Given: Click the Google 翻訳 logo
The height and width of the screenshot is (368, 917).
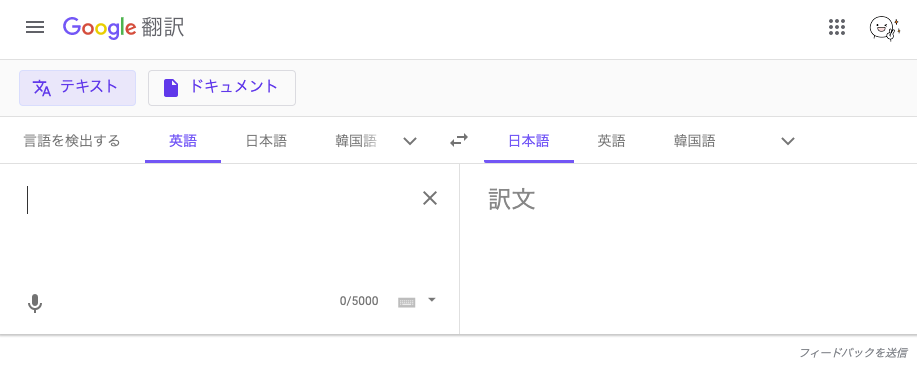Looking at the screenshot, I should tap(123, 27).
